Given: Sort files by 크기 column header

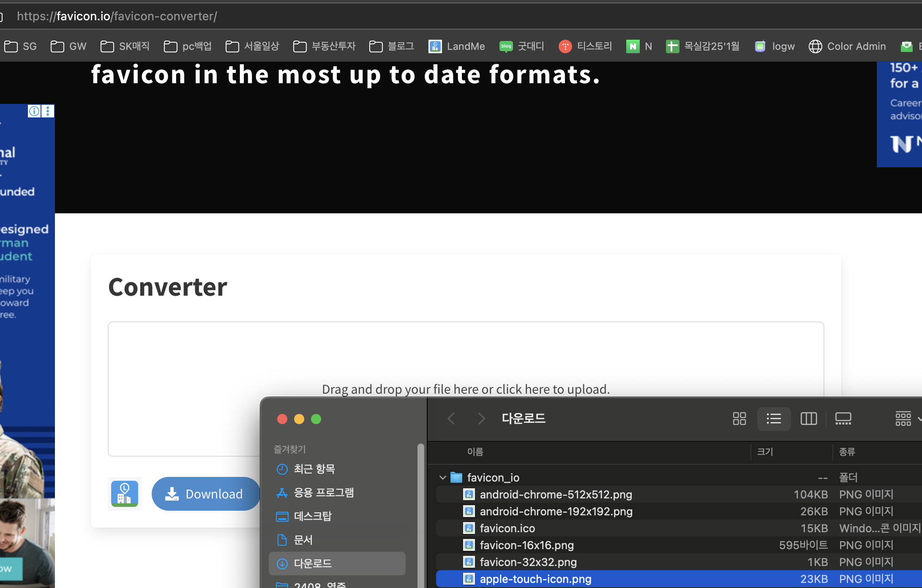Looking at the screenshot, I should point(765,452).
